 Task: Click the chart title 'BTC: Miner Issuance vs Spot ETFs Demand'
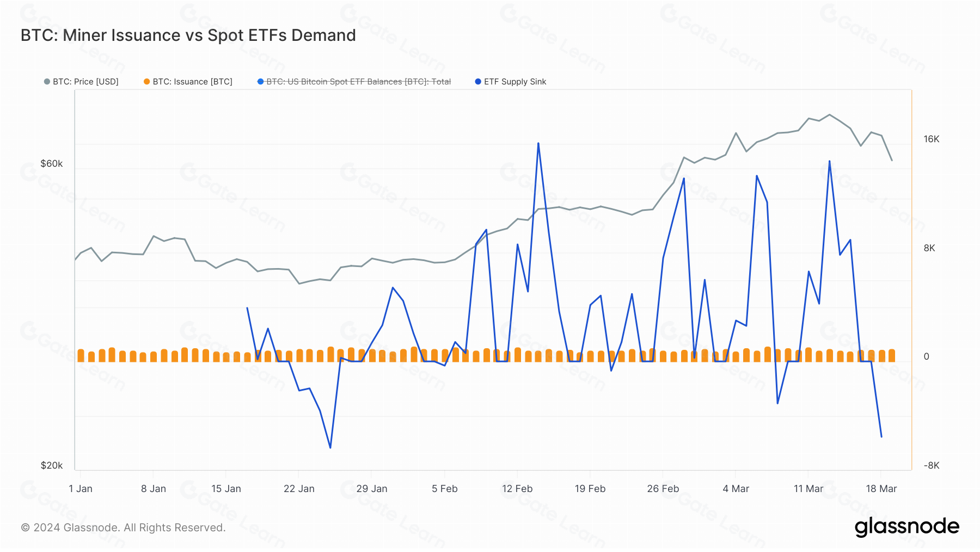[188, 35]
